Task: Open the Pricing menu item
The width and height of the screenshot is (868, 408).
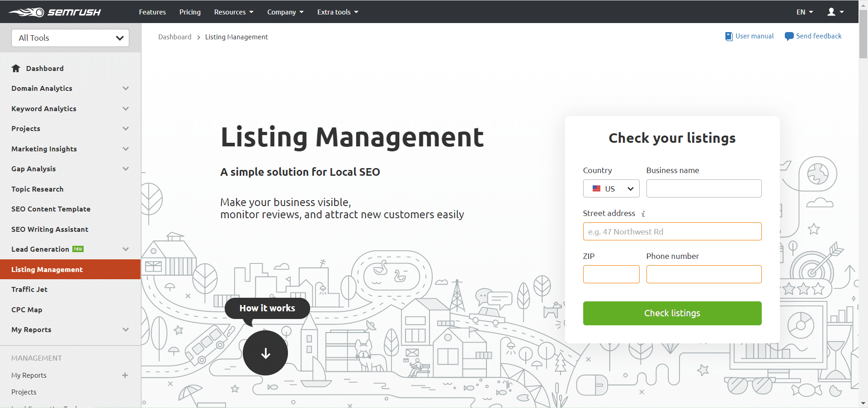Action: coord(190,12)
